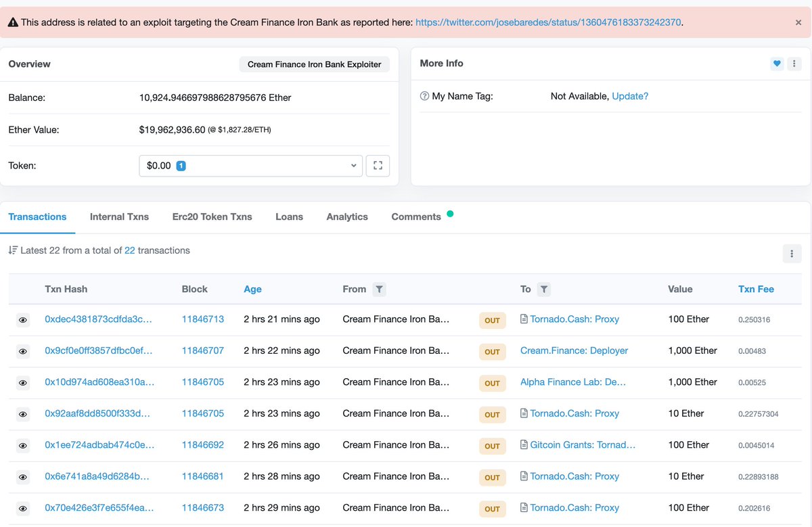
Task: Preview transaction 0x6e741a8a49d6284b with eye icon
Action: click(x=23, y=477)
